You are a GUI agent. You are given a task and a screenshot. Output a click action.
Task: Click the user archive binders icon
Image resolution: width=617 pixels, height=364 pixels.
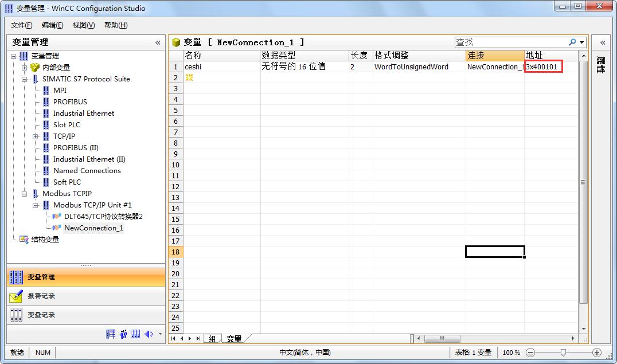(x=136, y=334)
